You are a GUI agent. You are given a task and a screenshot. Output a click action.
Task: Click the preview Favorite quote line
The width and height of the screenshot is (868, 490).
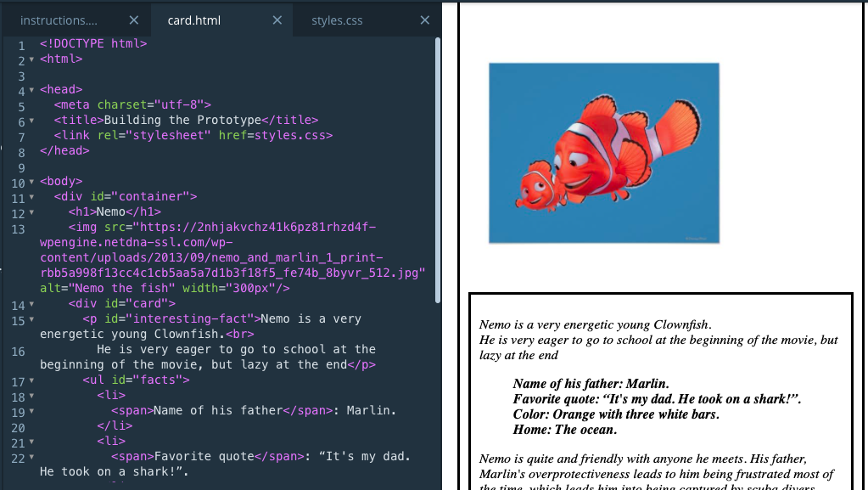(x=657, y=399)
